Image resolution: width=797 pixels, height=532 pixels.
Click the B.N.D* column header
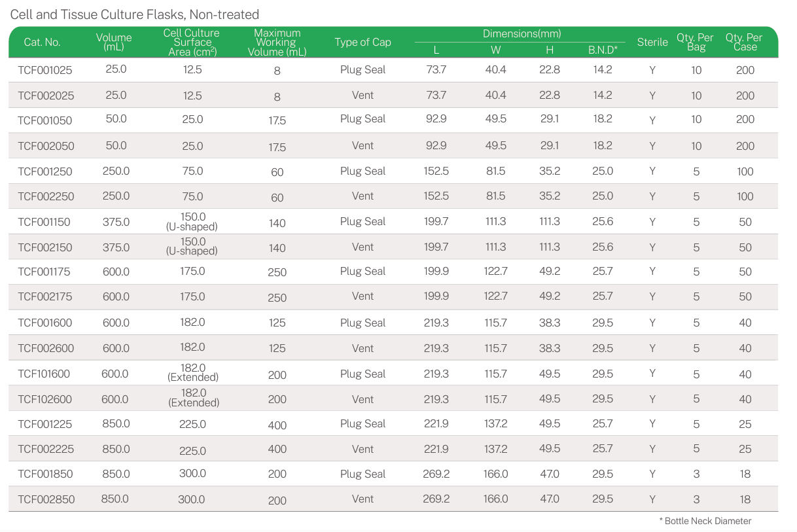(x=603, y=50)
